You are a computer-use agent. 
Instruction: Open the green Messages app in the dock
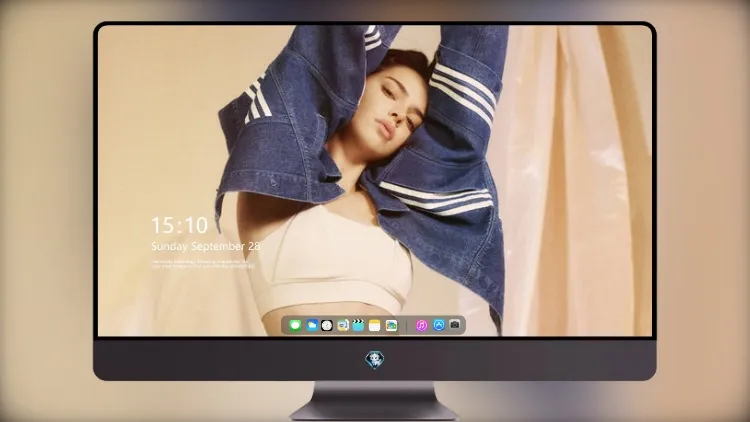tap(296, 325)
